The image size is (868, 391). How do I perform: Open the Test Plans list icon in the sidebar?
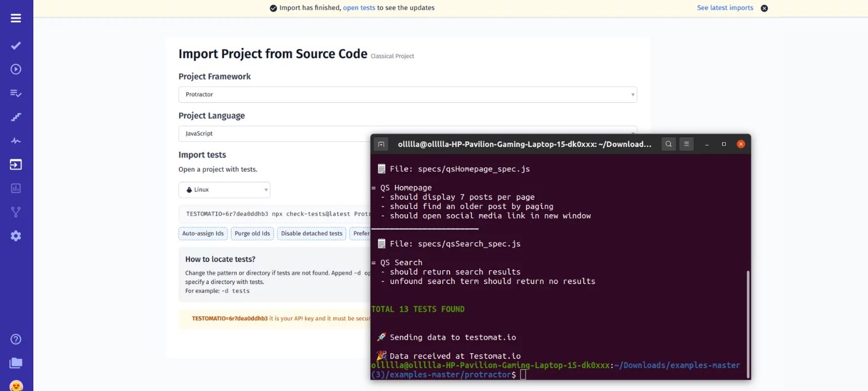click(16, 93)
